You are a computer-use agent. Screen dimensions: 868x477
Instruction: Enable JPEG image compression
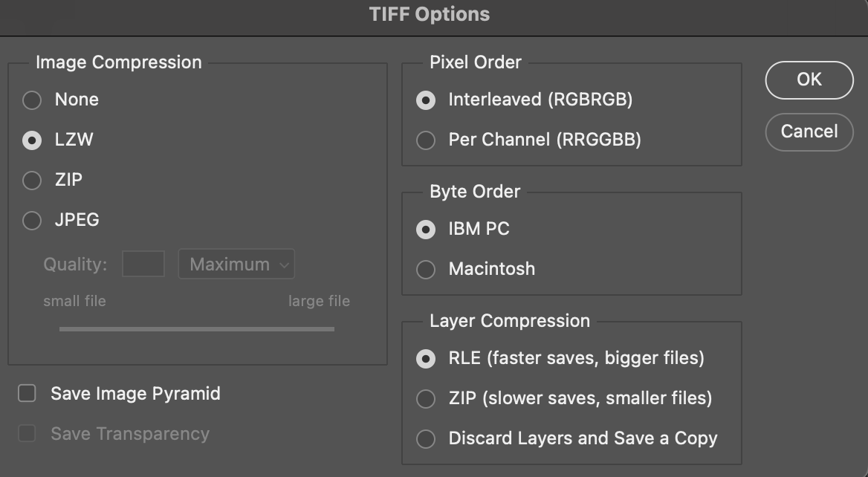(31, 220)
